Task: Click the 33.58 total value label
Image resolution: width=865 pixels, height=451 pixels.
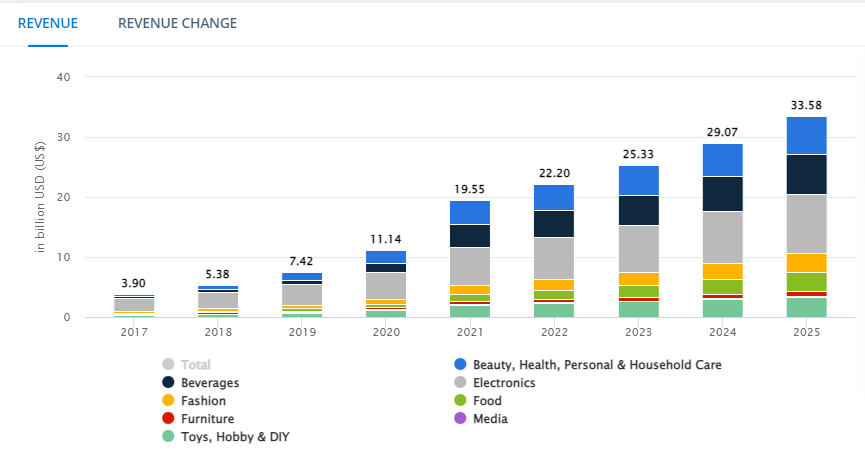Action: pyautogui.click(x=807, y=105)
